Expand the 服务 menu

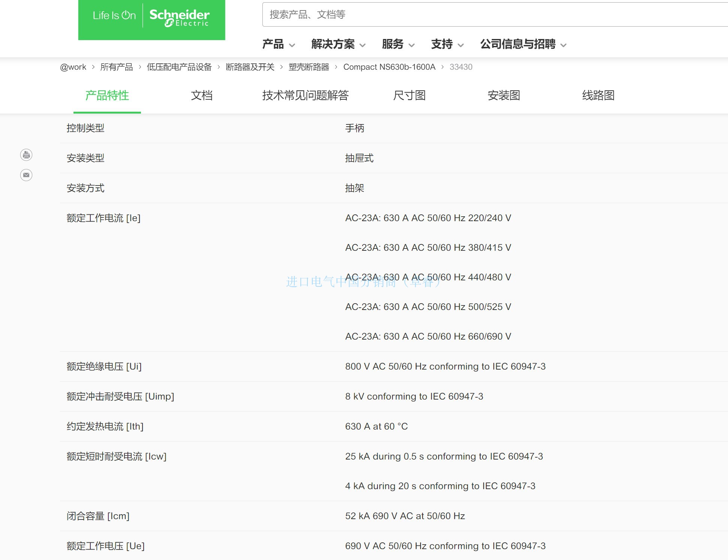point(398,44)
